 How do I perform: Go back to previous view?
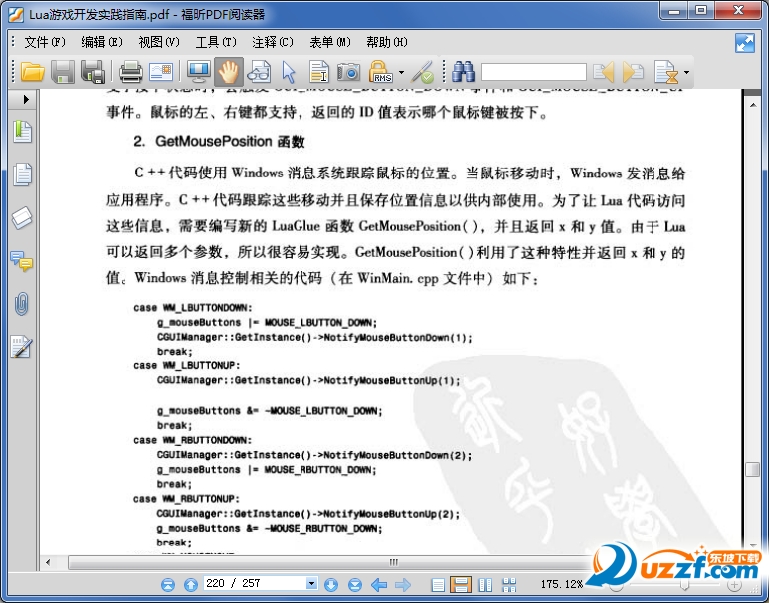[379, 584]
